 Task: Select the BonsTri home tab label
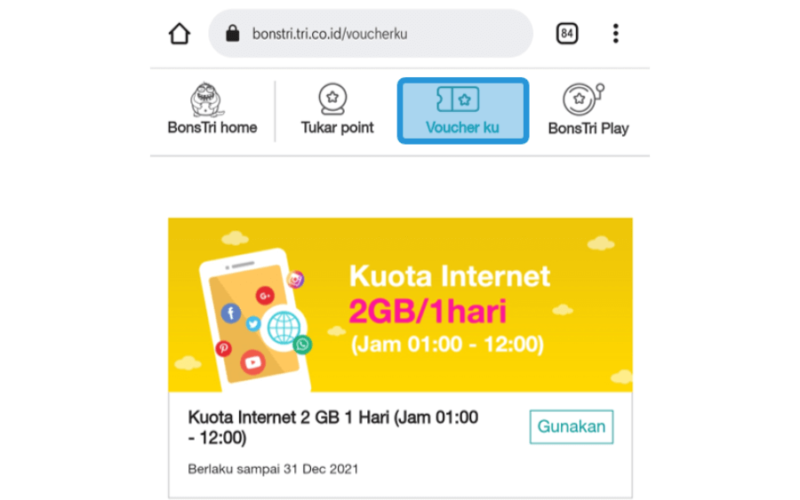212,128
